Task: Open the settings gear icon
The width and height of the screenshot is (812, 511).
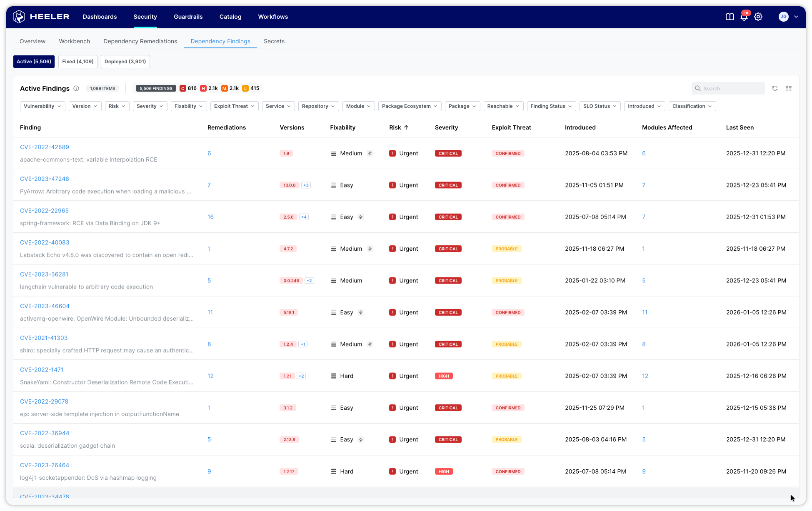Action: (x=758, y=17)
